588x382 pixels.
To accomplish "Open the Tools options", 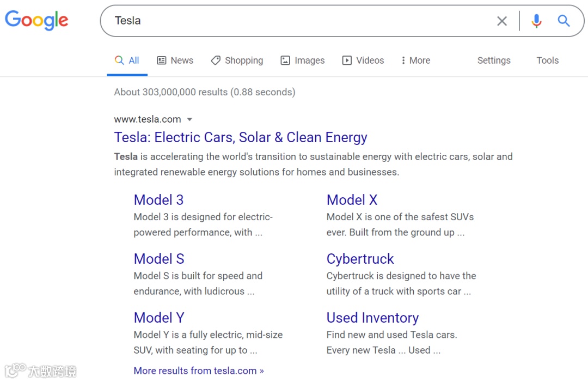I will click(547, 60).
